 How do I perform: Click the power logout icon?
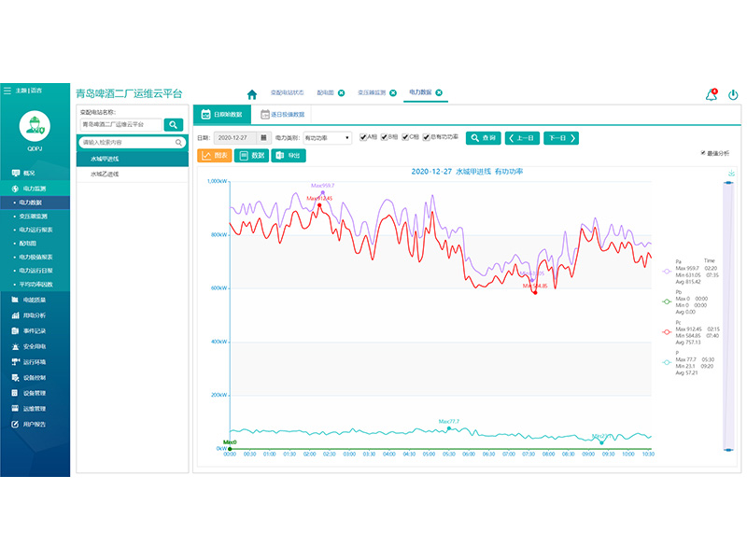pyautogui.click(x=733, y=94)
